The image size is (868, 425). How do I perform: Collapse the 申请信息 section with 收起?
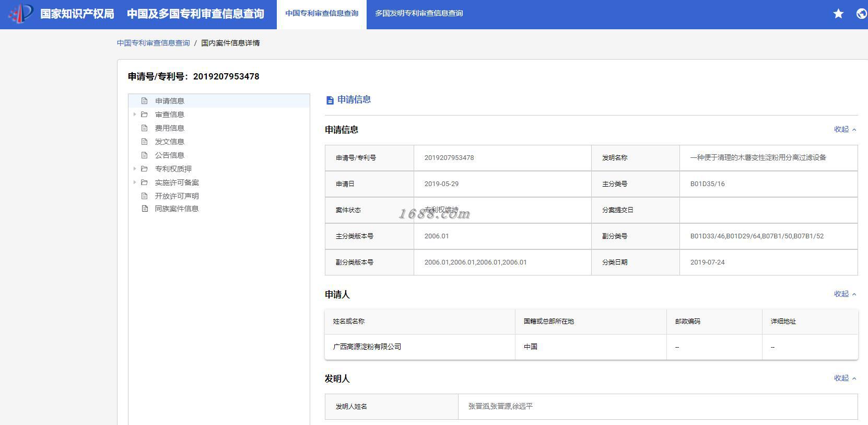[x=845, y=129]
